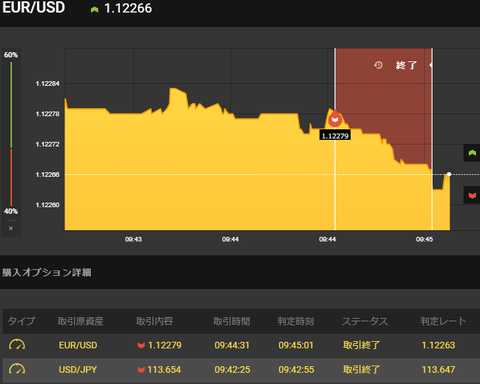This screenshot has width=480, height=384.
Task: Select the USD/JPY asset in the options table
Action: (x=78, y=370)
